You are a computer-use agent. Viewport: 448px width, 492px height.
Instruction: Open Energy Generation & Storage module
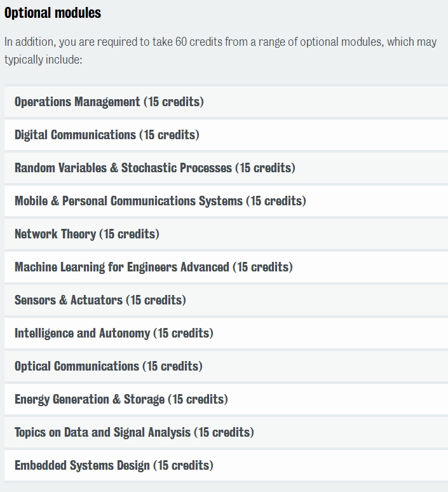tap(226, 399)
